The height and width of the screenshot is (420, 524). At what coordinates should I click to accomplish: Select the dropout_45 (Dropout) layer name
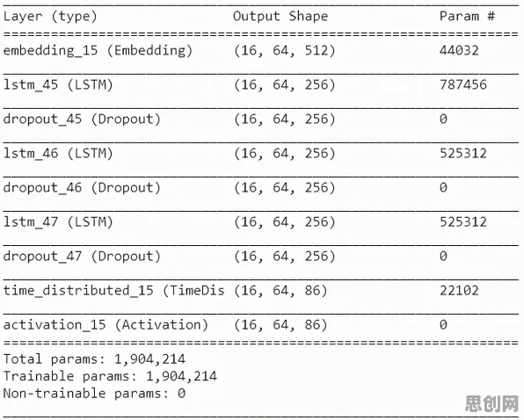[x=82, y=119]
